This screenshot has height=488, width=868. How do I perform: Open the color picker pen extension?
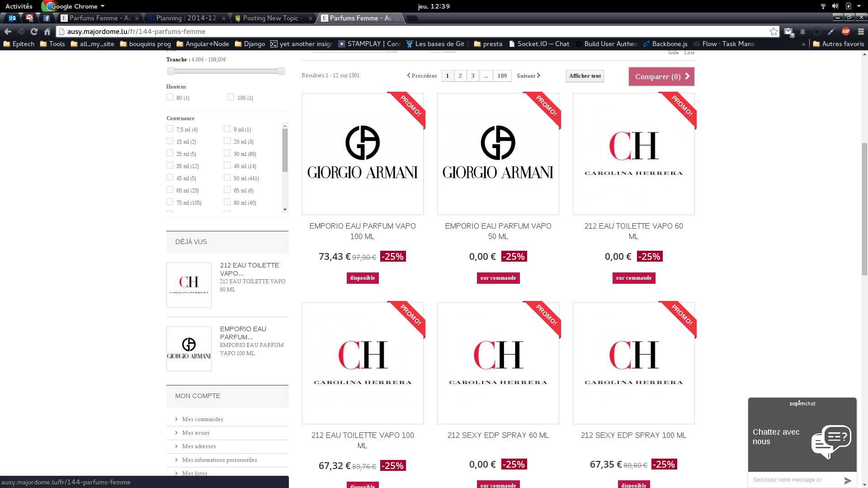click(831, 32)
